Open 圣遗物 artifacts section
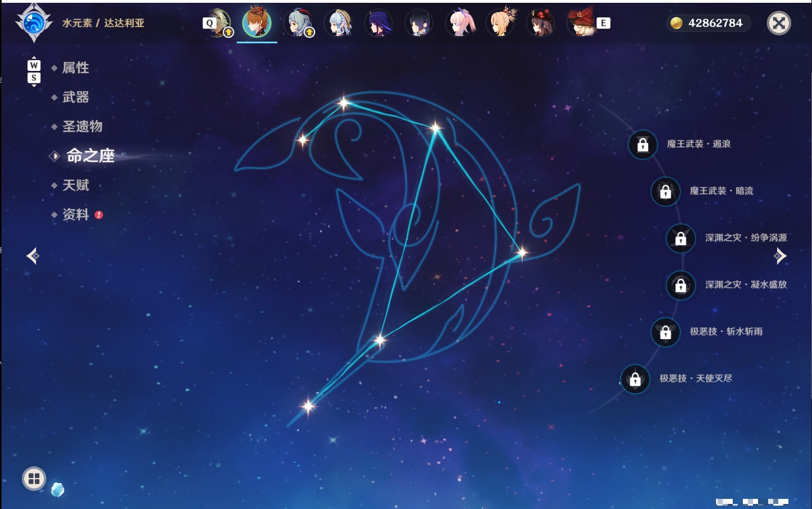The width and height of the screenshot is (812, 509). (x=82, y=127)
